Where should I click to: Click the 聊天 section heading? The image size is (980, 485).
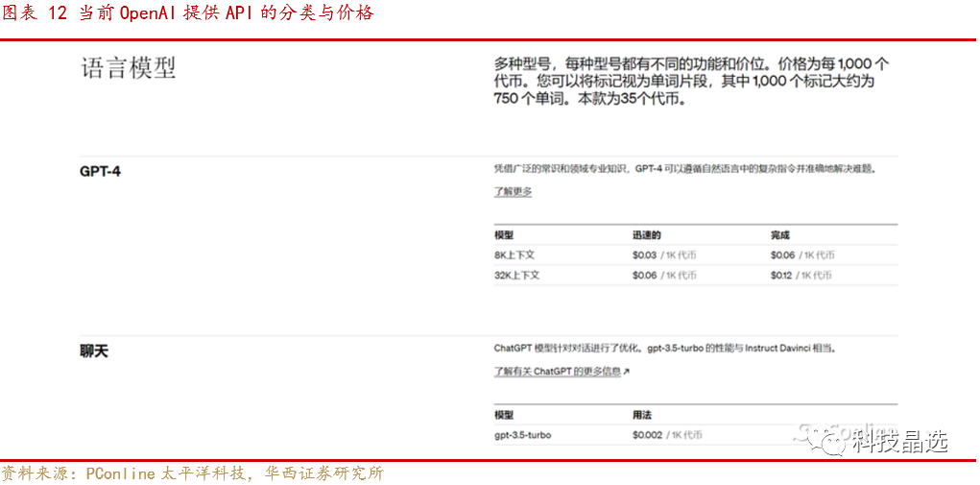coord(94,352)
